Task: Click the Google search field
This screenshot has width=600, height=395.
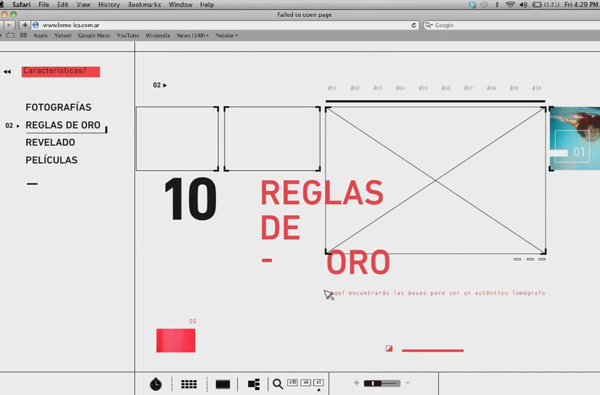Action: pyautogui.click(x=512, y=25)
